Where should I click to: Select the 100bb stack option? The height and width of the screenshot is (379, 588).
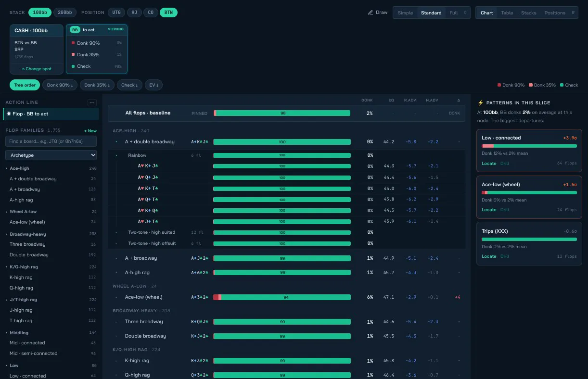point(39,13)
